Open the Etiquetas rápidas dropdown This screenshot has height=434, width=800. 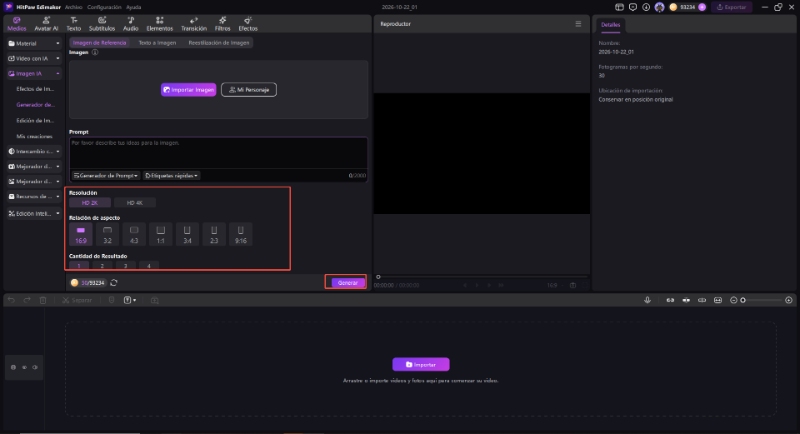171,175
